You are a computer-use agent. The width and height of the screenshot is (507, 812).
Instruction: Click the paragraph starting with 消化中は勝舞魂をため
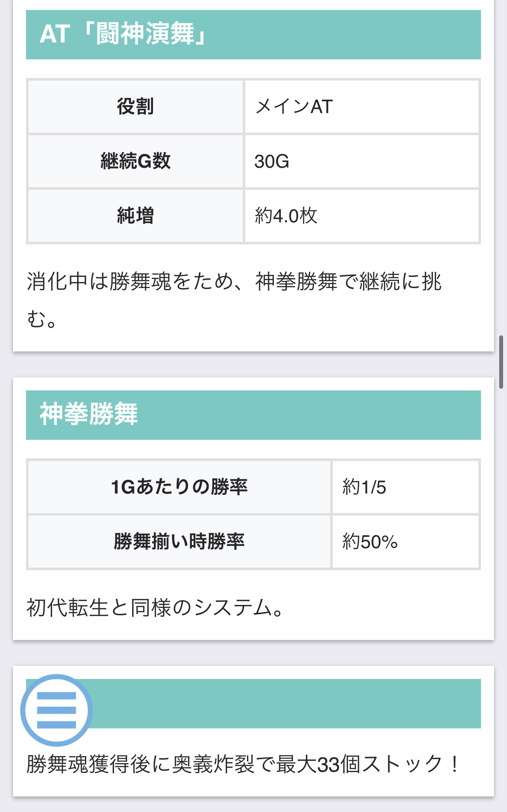click(x=234, y=300)
